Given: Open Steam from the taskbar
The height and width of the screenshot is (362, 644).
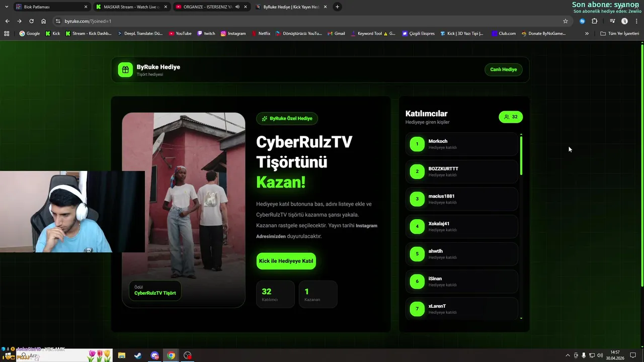Looking at the screenshot, I should pyautogui.click(x=138, y=355).
